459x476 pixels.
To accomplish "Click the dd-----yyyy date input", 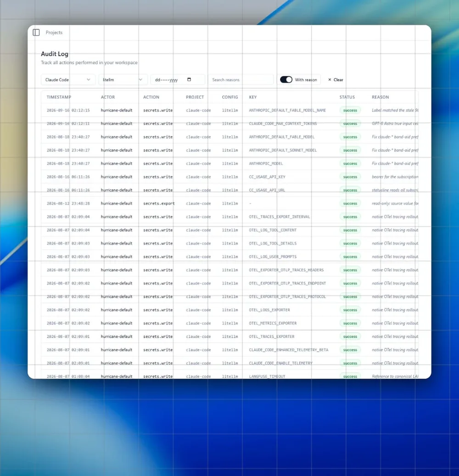I will tap(178, 79).
